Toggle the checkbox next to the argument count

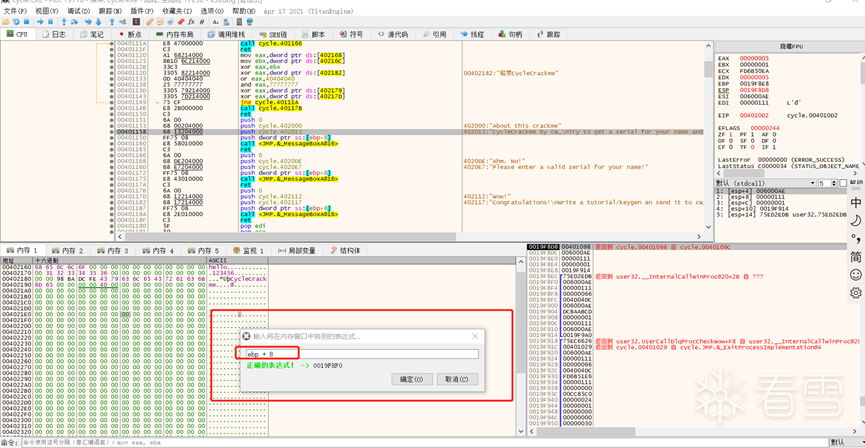pyautogui.click(x=842, y=183)
